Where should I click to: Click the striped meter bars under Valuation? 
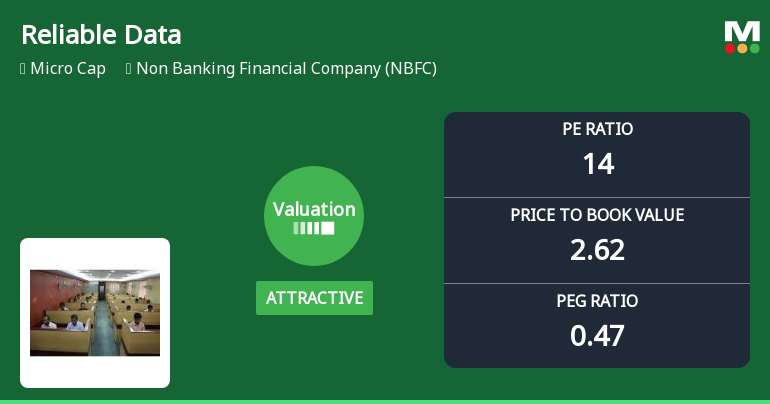point(313,228)
